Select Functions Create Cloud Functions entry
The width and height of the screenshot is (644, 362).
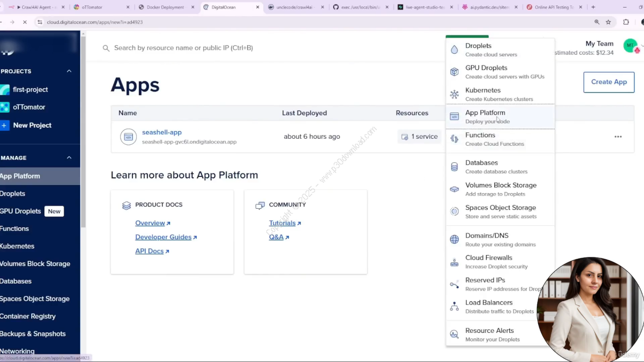pos(500,139)
